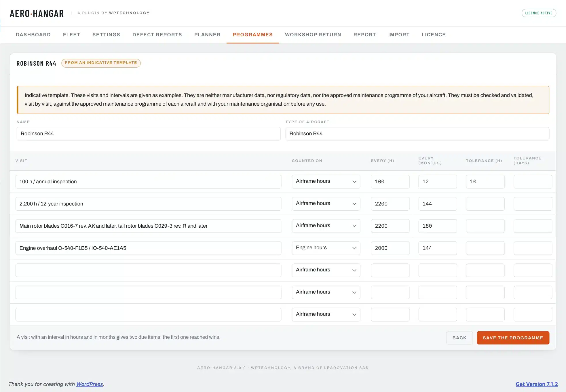Viewport: 566px width, 392px height.
Task: Click Every (H) field in first empty row
Action: 390,270
